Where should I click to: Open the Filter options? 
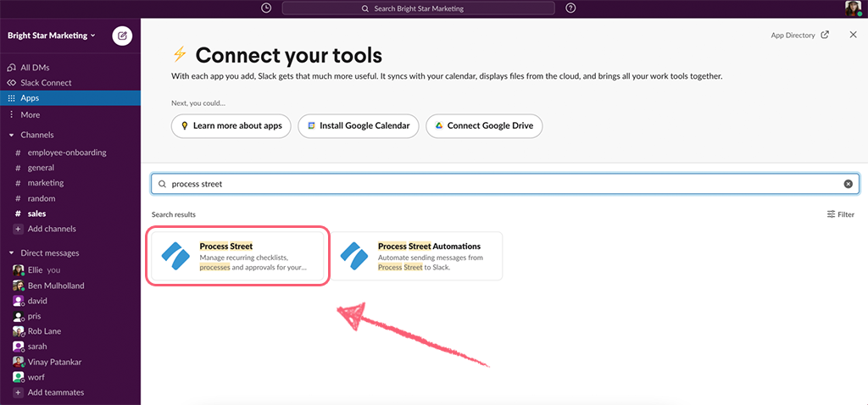point(840,214)
